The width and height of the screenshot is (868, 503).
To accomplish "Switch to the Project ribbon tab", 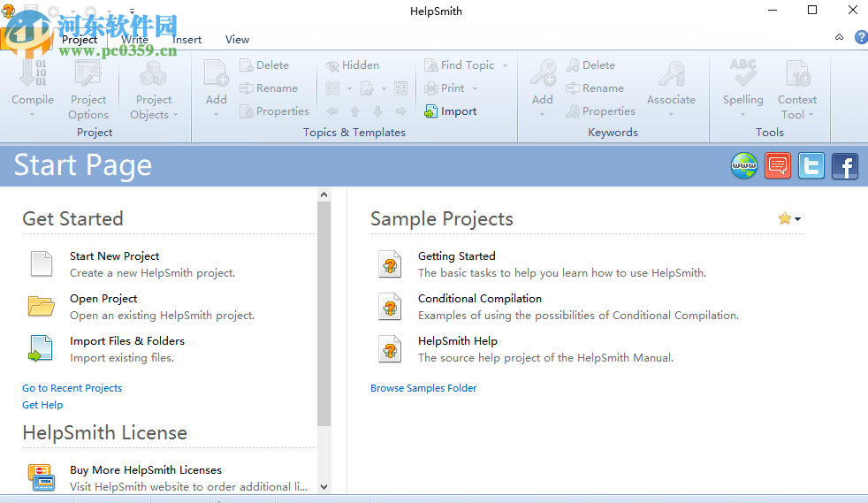I will [80, 39].
